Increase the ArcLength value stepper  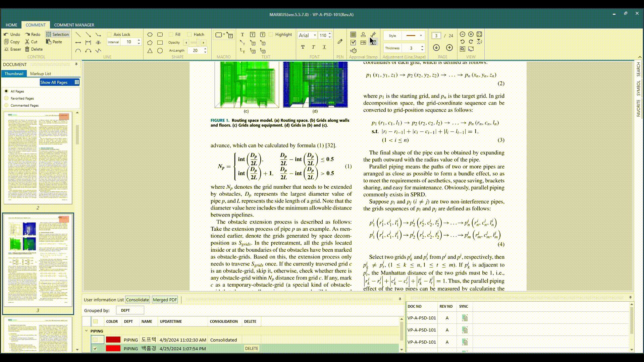click(205, 49)
